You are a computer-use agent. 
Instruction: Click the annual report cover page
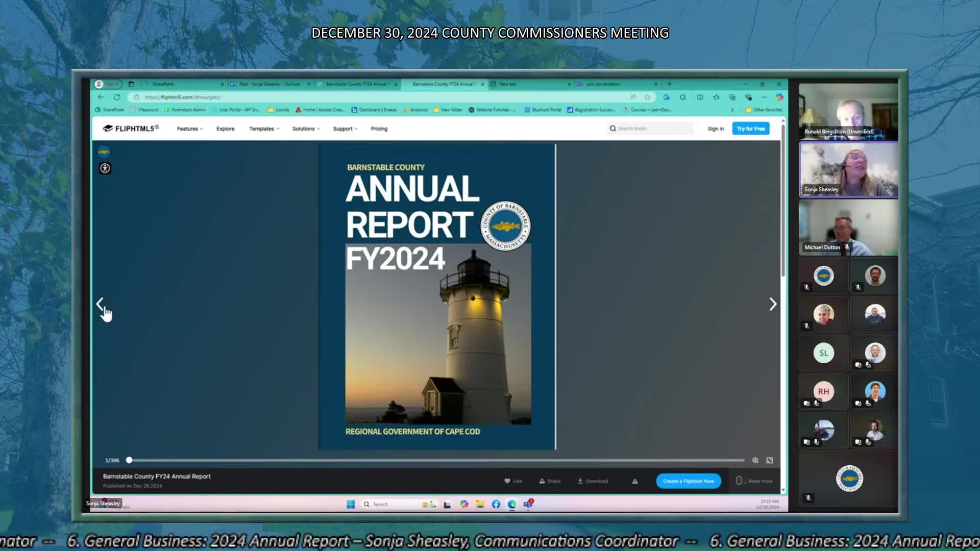tap(437, 296)
